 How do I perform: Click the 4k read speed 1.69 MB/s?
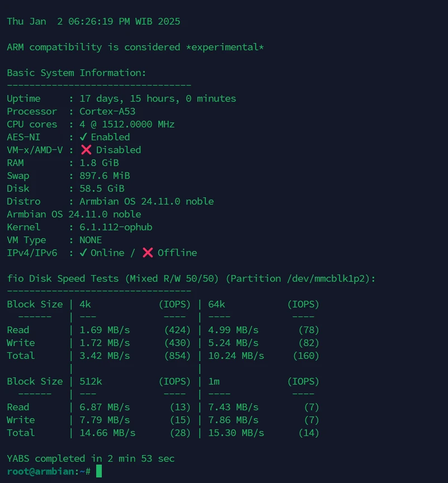105,330
